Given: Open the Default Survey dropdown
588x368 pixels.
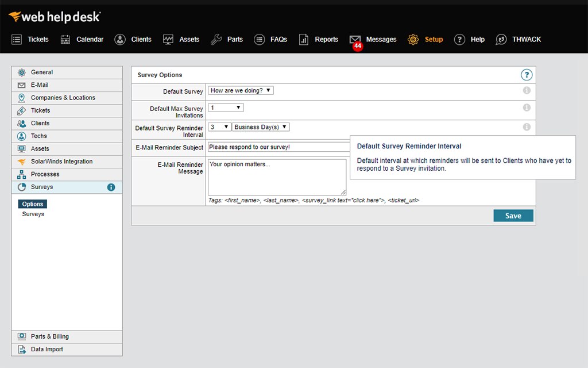Looking at the screenshot, I should coord(241,90).
